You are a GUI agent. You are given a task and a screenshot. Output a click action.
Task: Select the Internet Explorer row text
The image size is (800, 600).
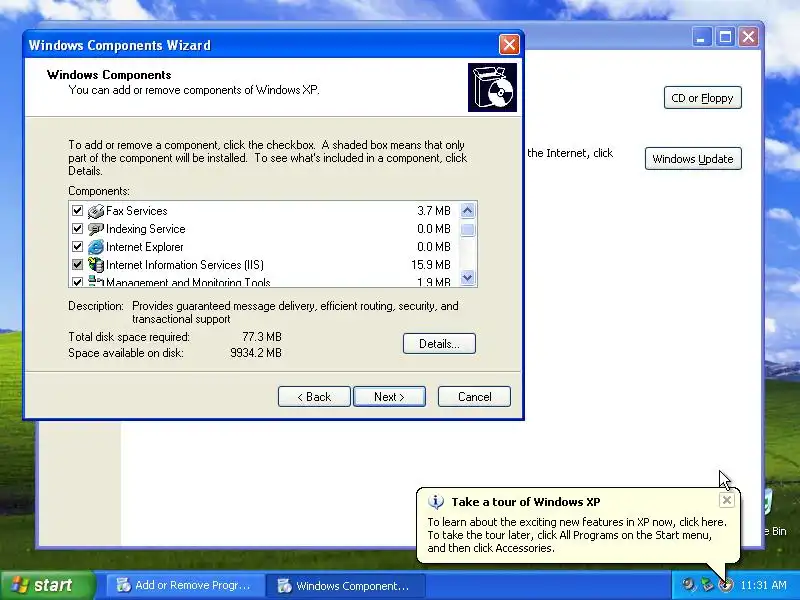tap(144, 247)
